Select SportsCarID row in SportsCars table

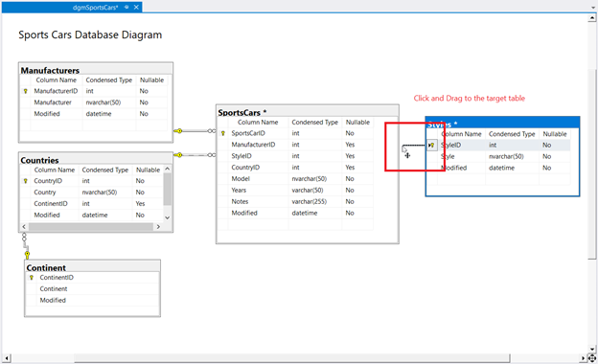point(295,133)
